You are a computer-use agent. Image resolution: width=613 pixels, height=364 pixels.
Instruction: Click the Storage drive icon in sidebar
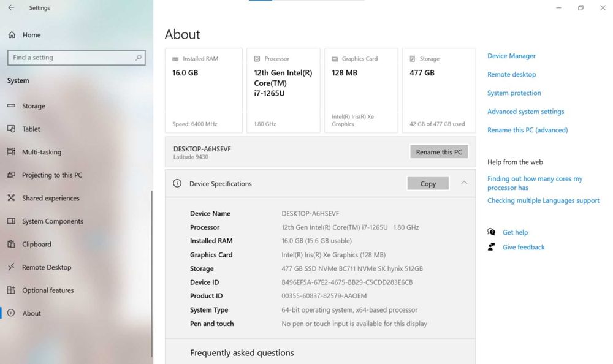click(x=11, y=105)
